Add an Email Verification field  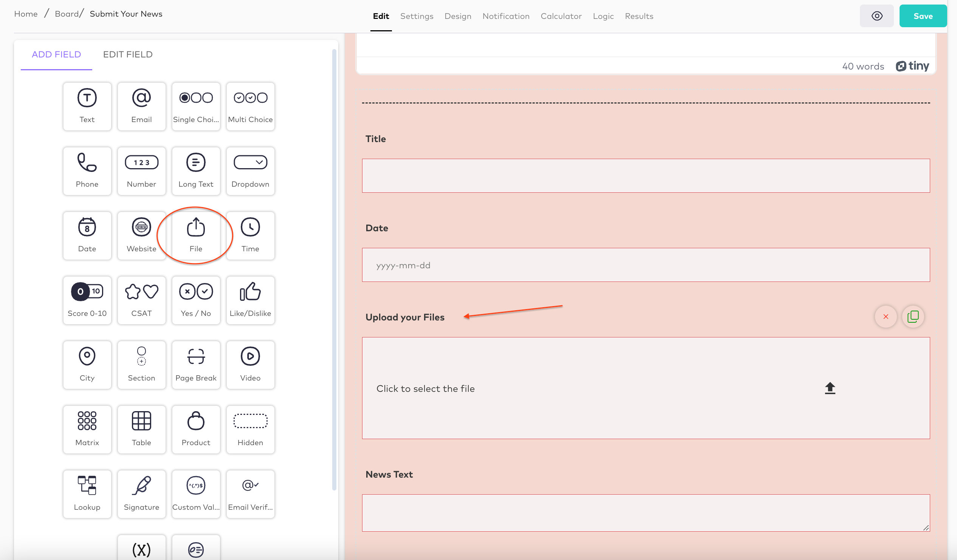click(250, 493)
